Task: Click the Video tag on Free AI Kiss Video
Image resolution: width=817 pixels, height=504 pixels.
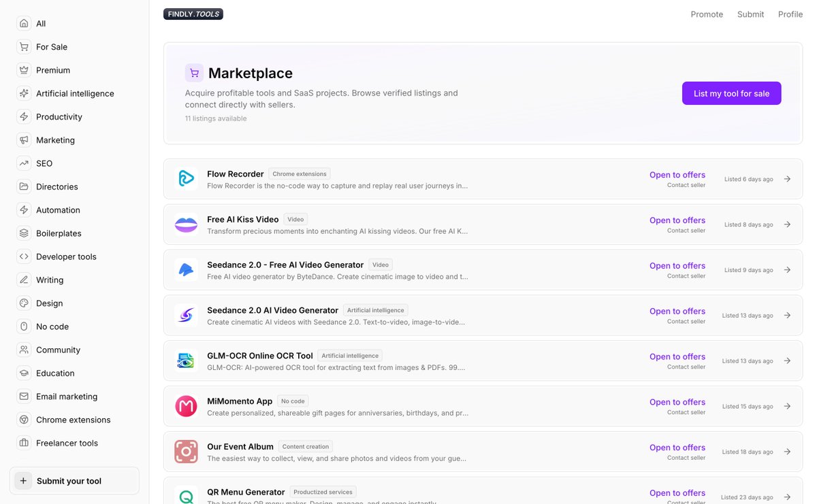Action: (x=295, y=220)
